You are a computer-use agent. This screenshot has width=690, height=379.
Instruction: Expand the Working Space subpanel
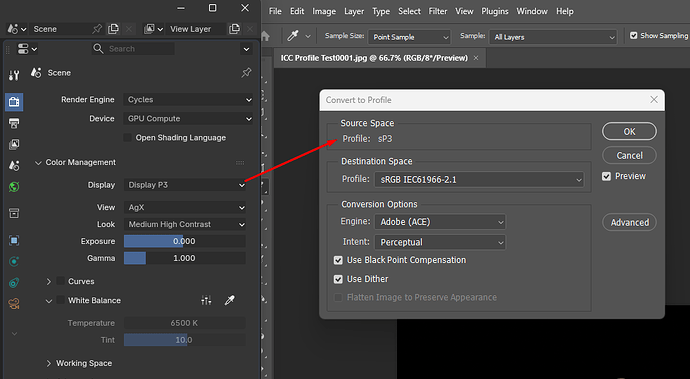click(49, 364)
